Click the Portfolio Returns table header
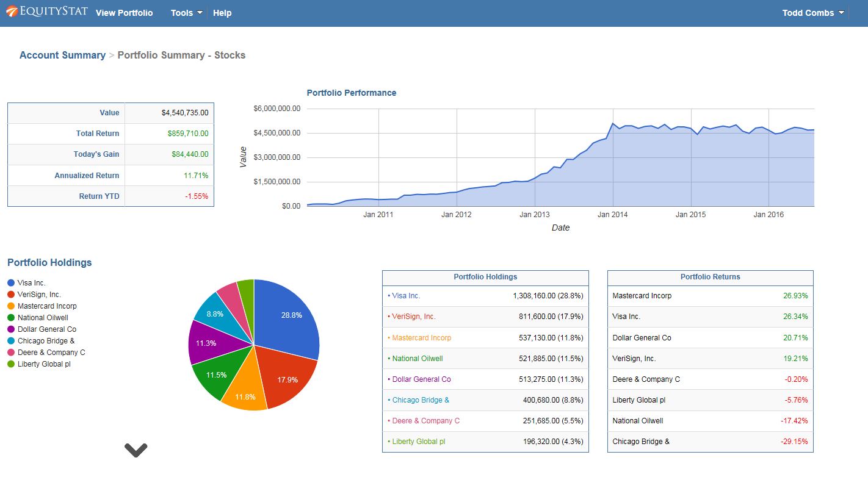868x477 pixels. [710, 277]
